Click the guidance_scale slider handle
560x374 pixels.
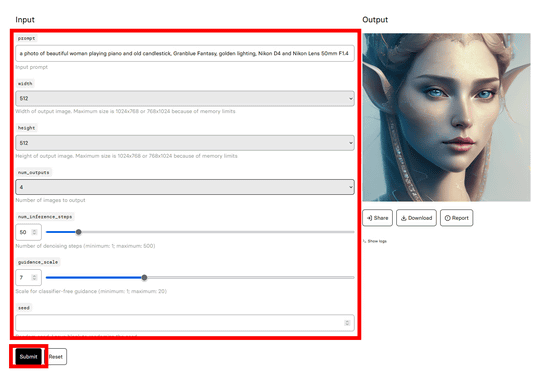click(144, 278)
